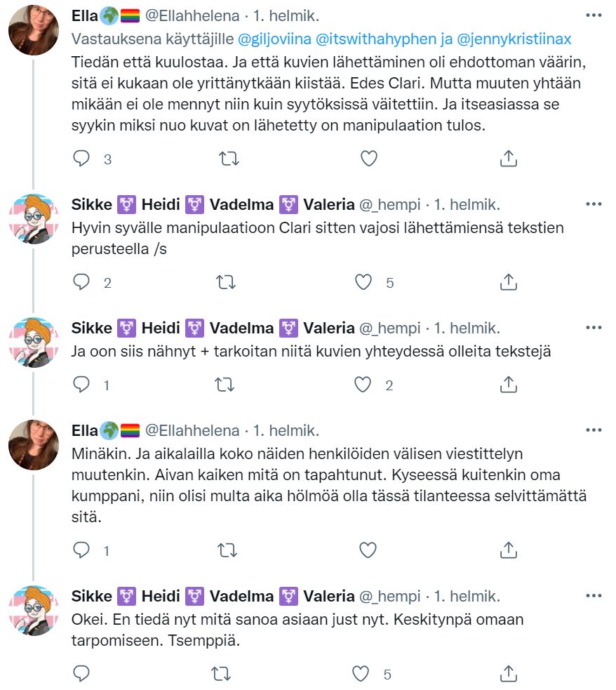Open the @_hempi handle on last tweet
This screenshot has height=690, width=616.
pos(389,597)
